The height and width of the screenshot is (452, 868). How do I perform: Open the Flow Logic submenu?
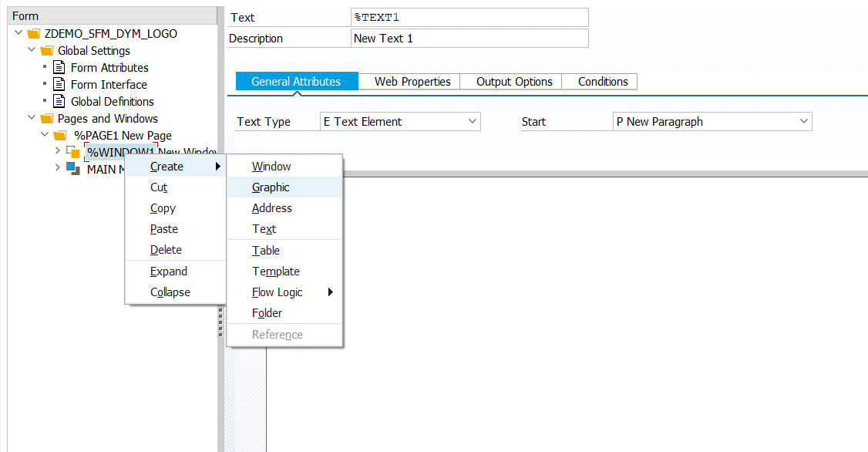278,292
